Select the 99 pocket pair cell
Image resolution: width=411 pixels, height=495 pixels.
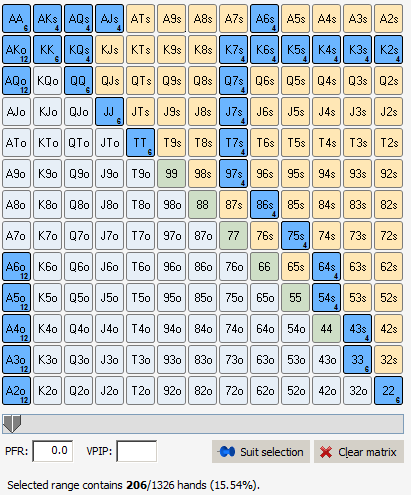(171, 174)
